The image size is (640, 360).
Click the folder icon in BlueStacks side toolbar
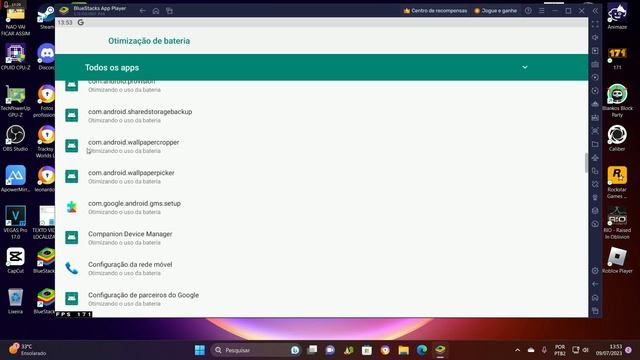coord(595,144)
